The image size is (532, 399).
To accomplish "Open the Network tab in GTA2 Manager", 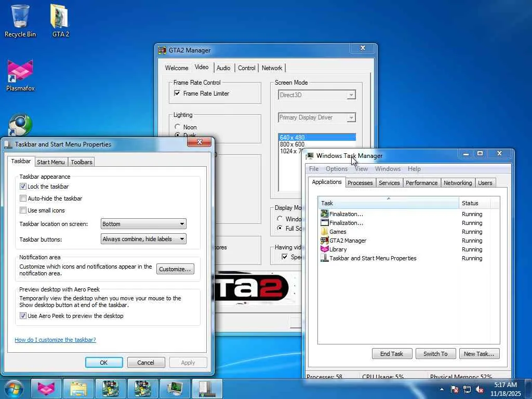I will 272,68.
